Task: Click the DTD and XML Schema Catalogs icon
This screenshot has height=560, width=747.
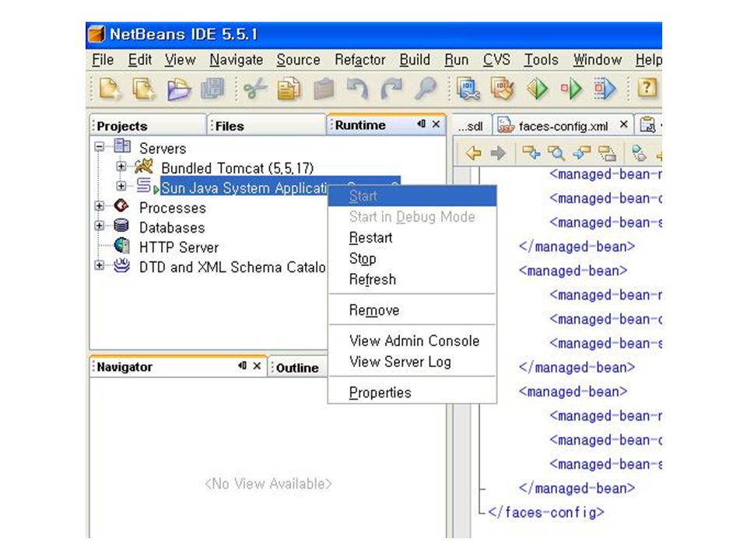Action: 122,265
